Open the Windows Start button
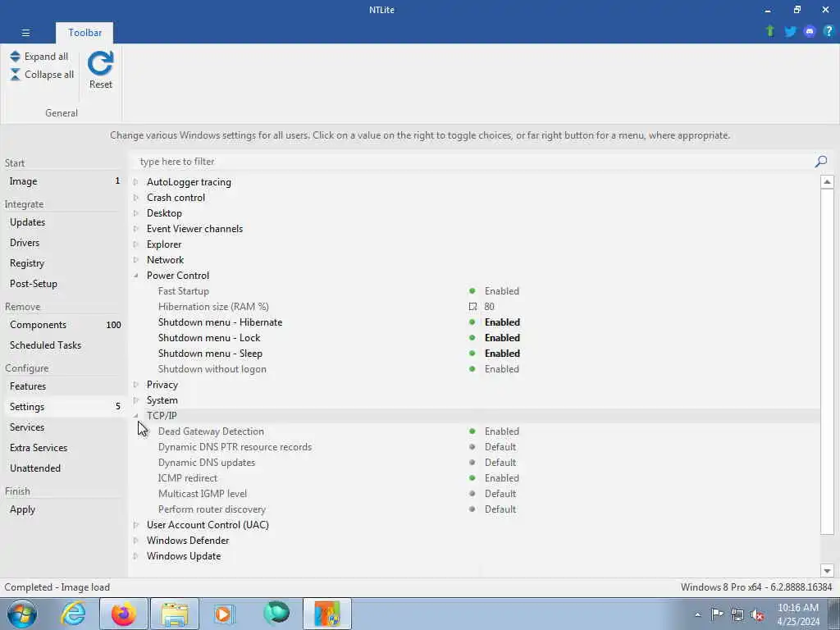 (22, 614)
